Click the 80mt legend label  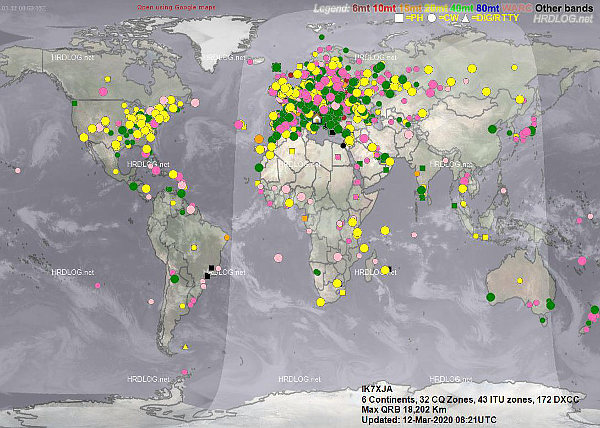(x=488, y=8)
